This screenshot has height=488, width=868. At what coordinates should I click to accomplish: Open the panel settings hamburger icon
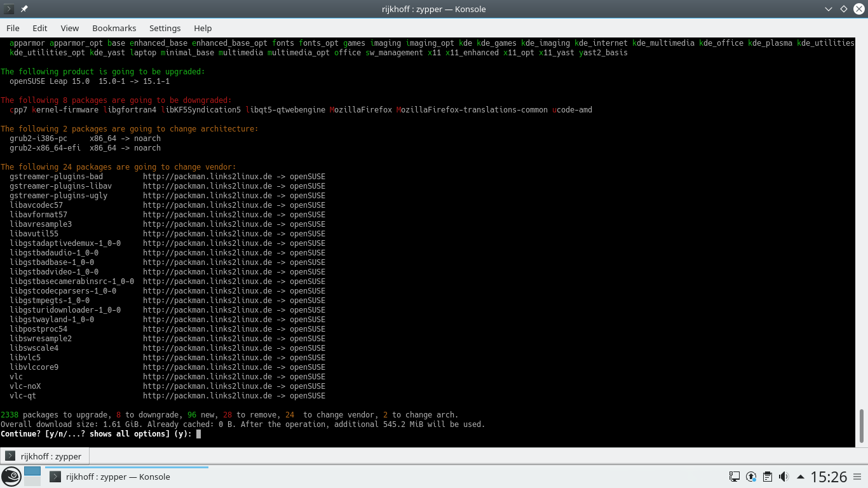coord(858,477)
